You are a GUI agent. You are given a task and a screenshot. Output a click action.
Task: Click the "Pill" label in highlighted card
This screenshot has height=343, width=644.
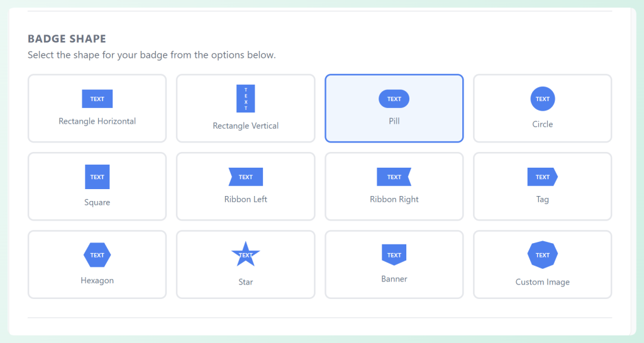394,121
